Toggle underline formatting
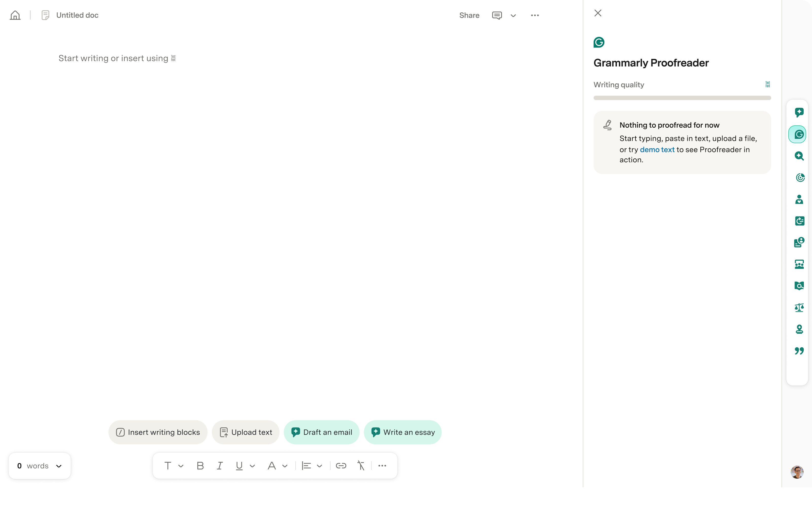This screenshot has height=507, width=812. 239,466
